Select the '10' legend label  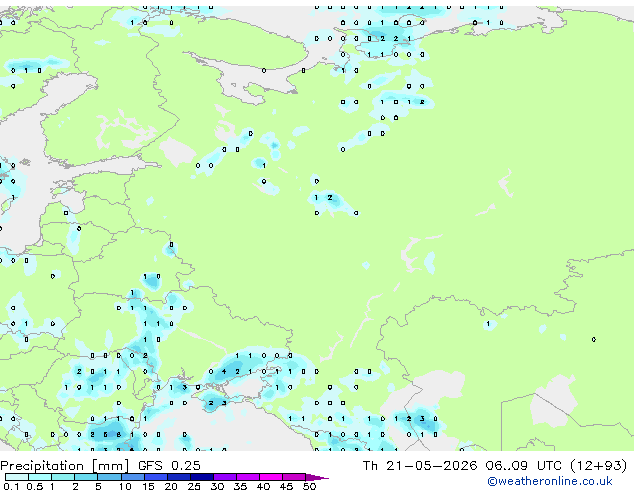(125, 486)
